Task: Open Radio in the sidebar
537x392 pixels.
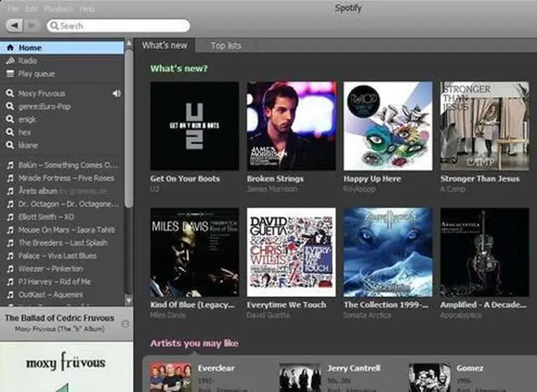Action: [62, 61]
